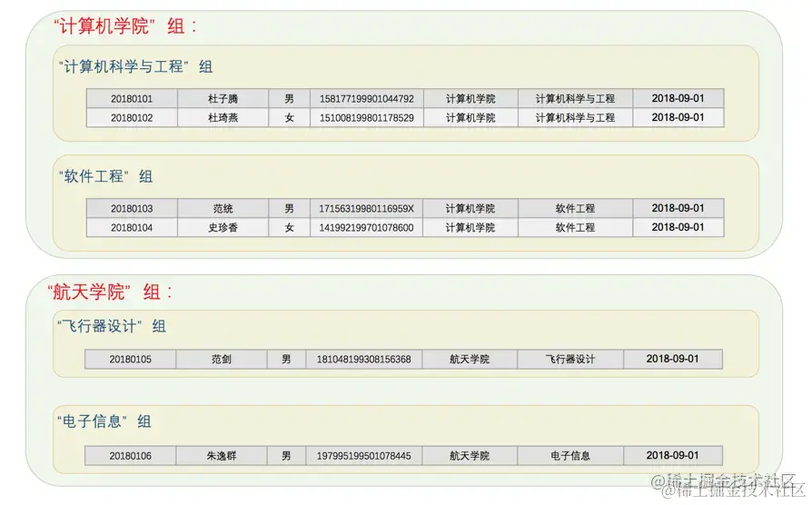812x505 pixels.
Task: Click the "计算机学院" 组 heading
Action: click(x=126, y=25)
